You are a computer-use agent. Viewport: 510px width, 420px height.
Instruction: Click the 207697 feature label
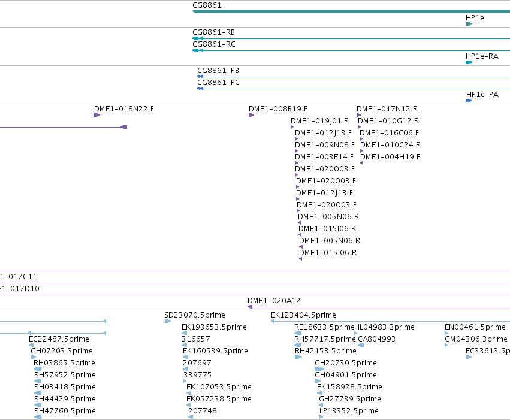coord(197,363)
